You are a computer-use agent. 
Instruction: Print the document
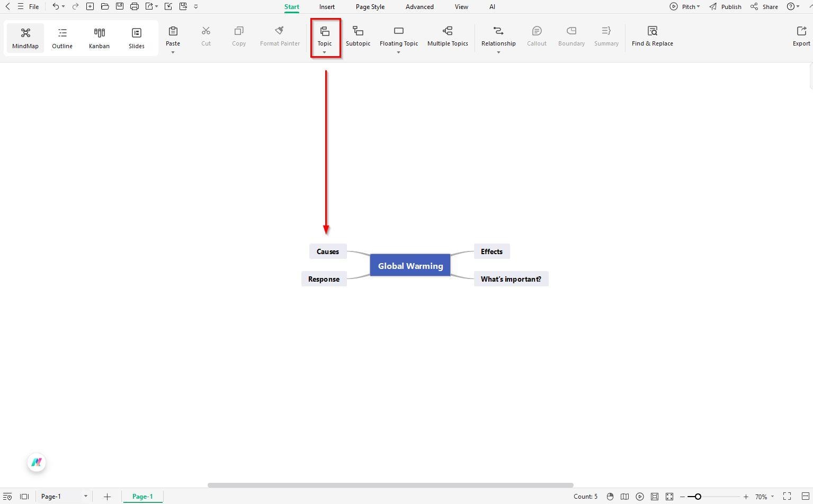134,6
